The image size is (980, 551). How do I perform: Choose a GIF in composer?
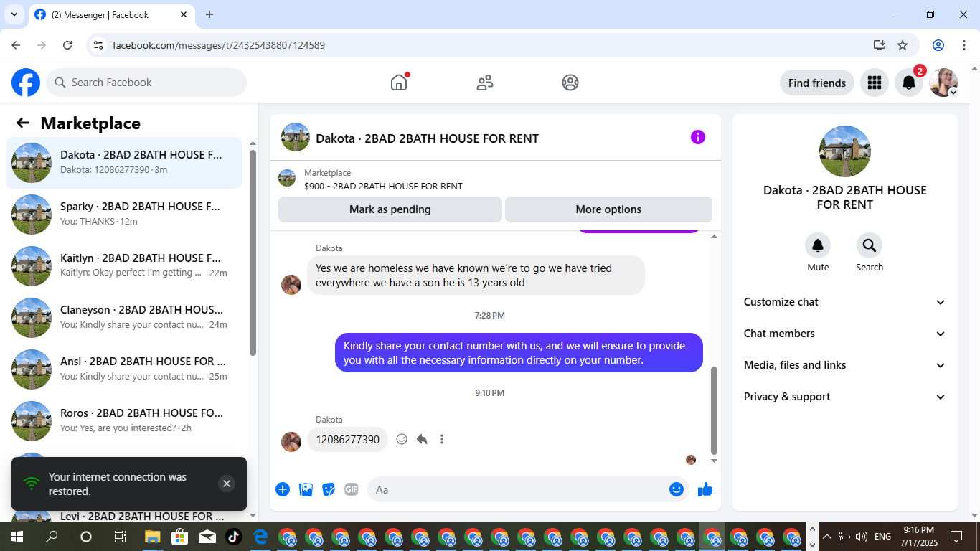click(x=351, y=489)
